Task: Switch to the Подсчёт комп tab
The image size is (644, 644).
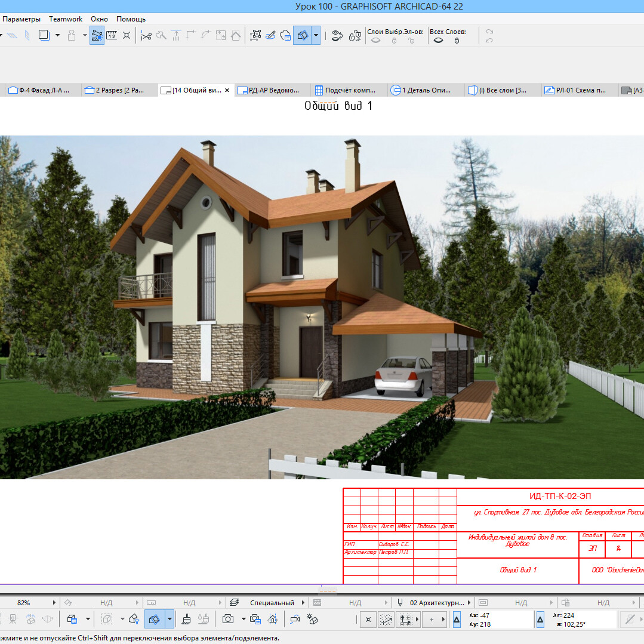Action: pos(346,91)
